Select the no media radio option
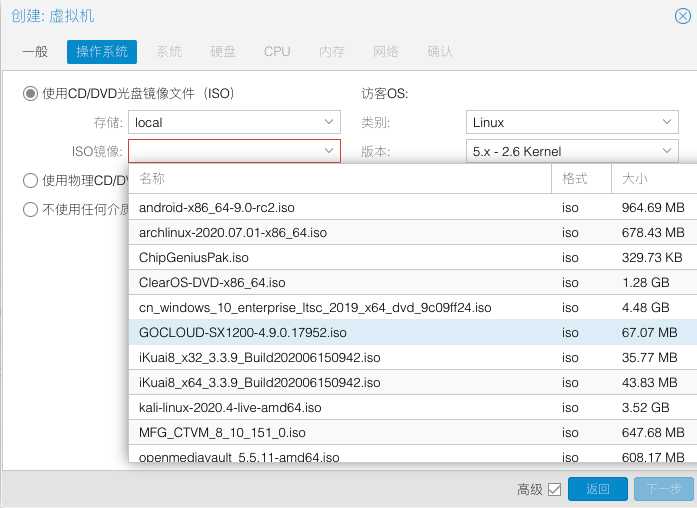 coord(31,210)
